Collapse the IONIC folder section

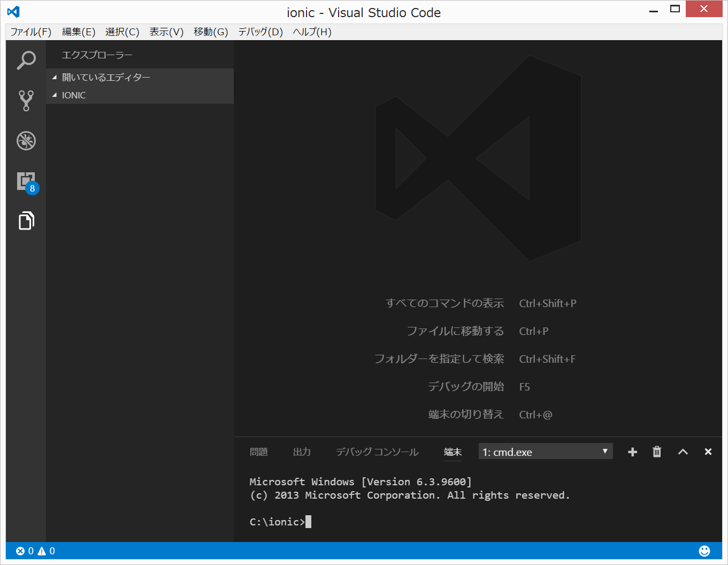[74, 95]
